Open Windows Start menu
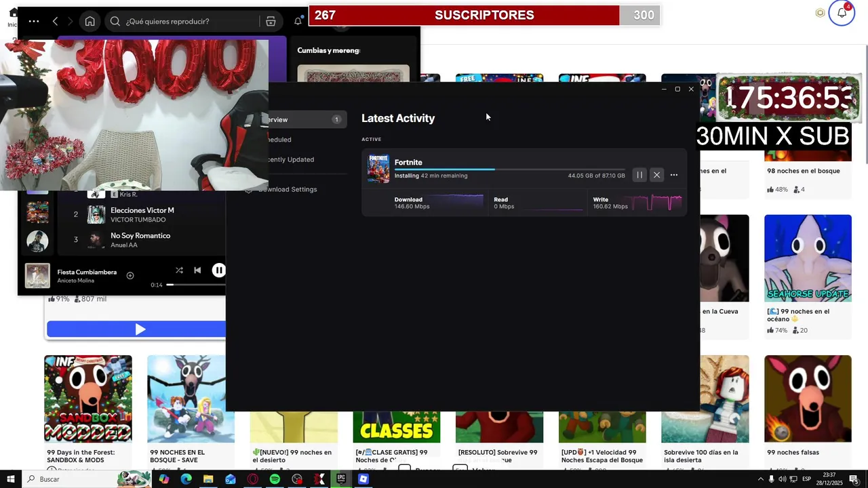868x488 pixels. (10, 479)
